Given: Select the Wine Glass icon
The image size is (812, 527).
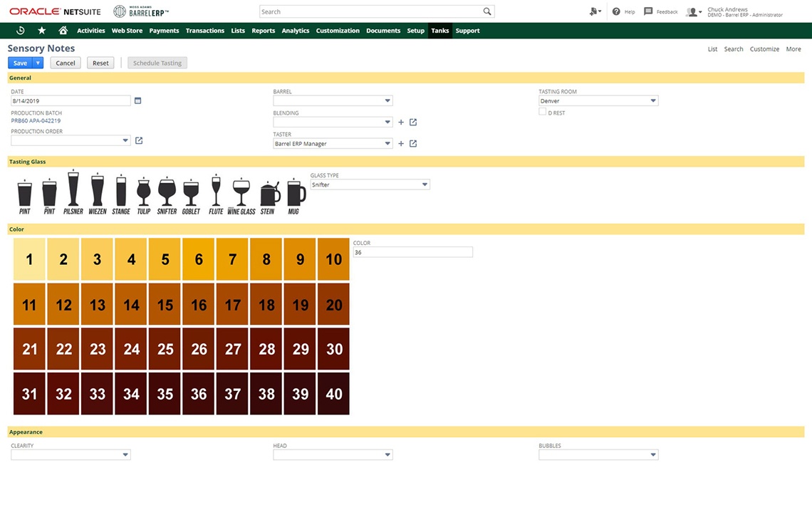Looking at the screenshot, I should (x=241, y=194).
